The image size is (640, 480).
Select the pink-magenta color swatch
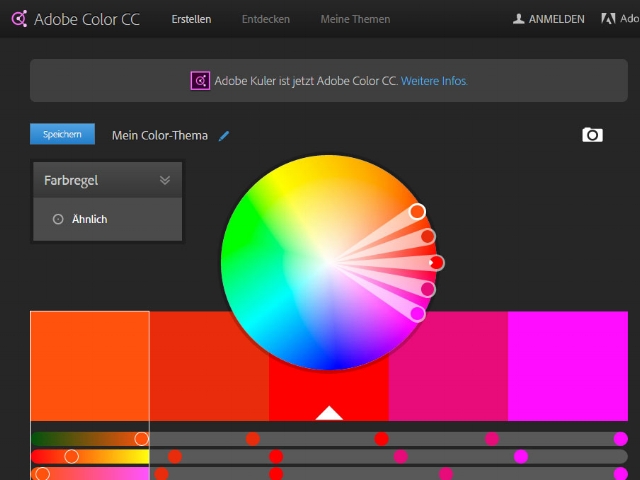tap(448, 366)
